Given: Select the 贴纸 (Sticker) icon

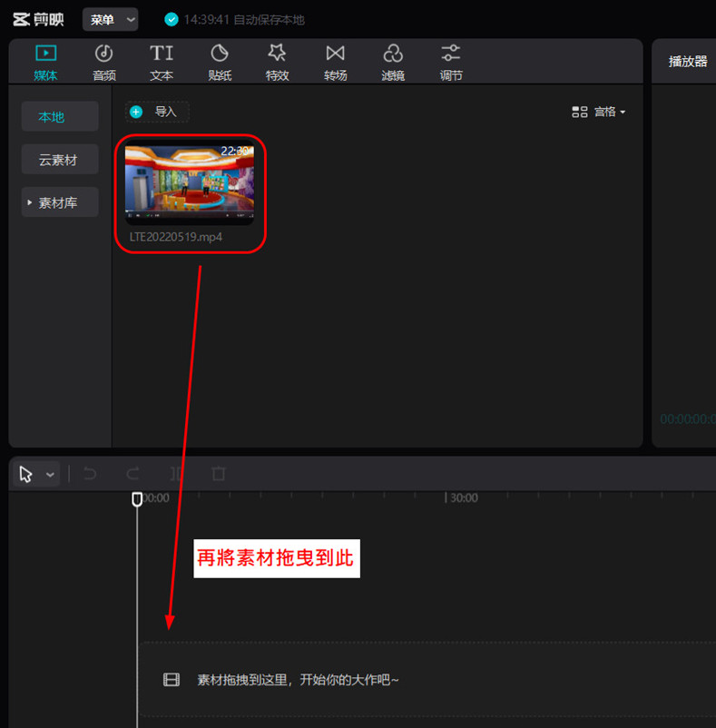Looking at the screenshot, I should [220, 62].
